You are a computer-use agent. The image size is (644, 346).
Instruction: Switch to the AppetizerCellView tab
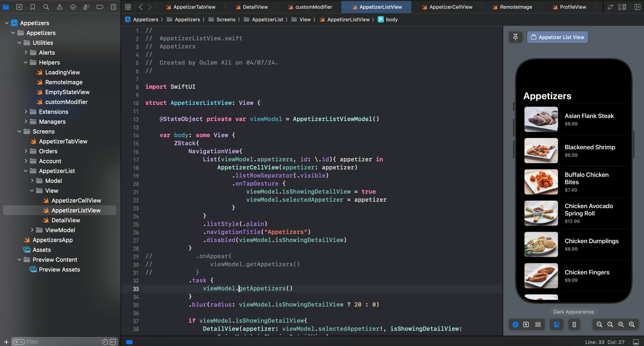(447, 7)
